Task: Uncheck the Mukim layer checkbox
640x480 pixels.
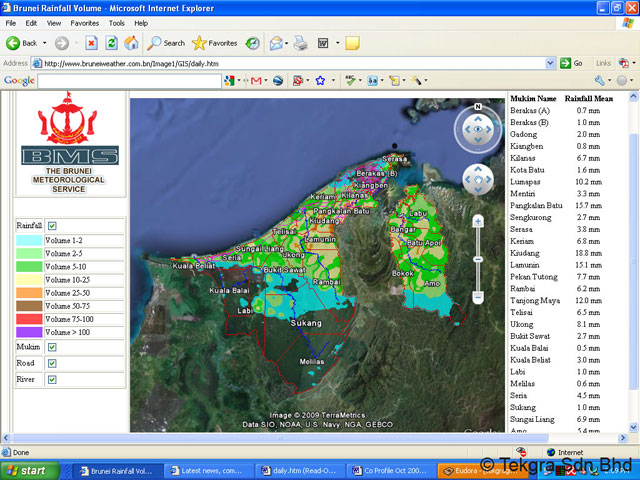Action: pos(52,347)
